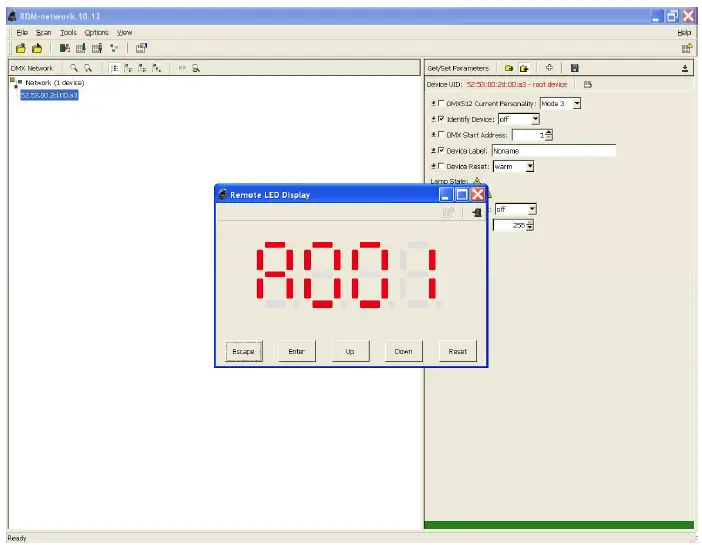
Task: Increase the 255 value with spinner up arrow
Action: pyautogui.click(x=530, y=223)
